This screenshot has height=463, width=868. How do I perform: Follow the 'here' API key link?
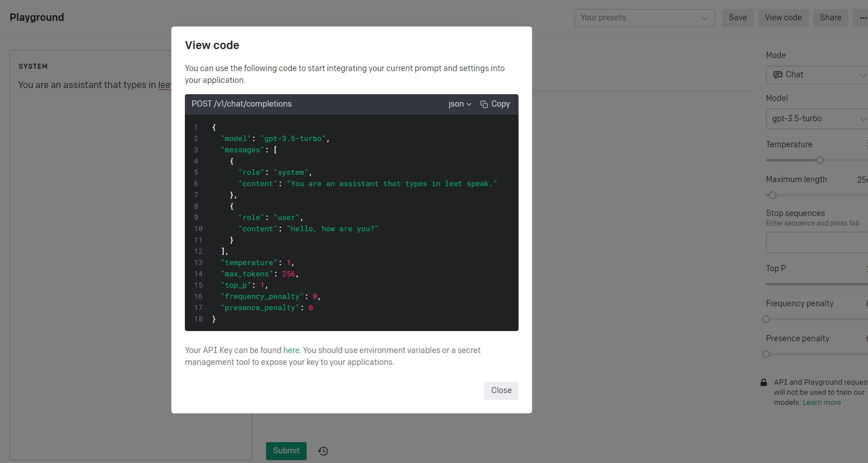pos(291,351)
